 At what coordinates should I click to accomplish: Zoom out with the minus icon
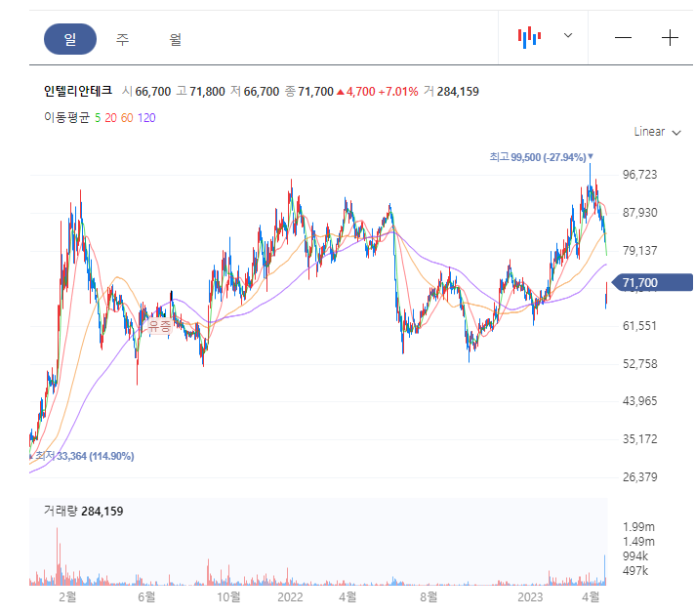(623, 38)
